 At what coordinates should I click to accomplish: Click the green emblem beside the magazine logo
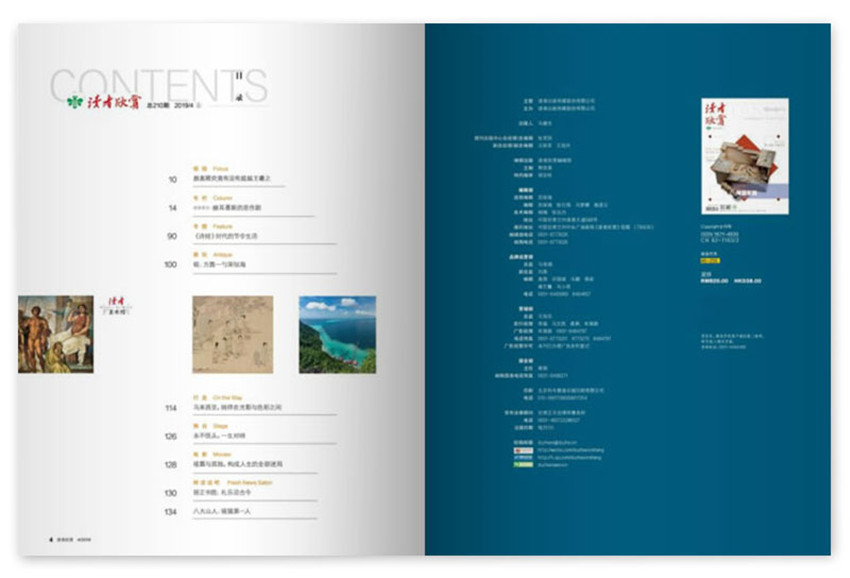(72, 102)
